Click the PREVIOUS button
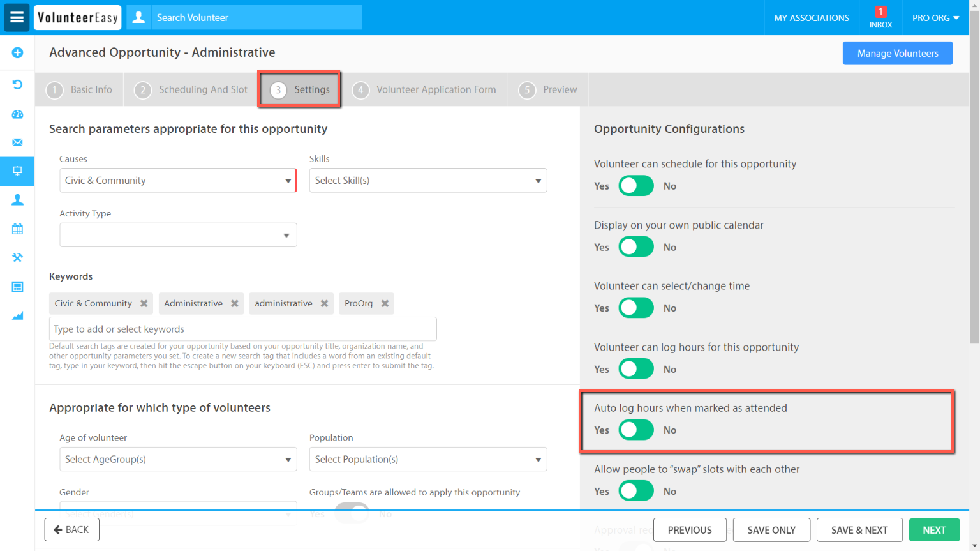 [x=690, y=530]
